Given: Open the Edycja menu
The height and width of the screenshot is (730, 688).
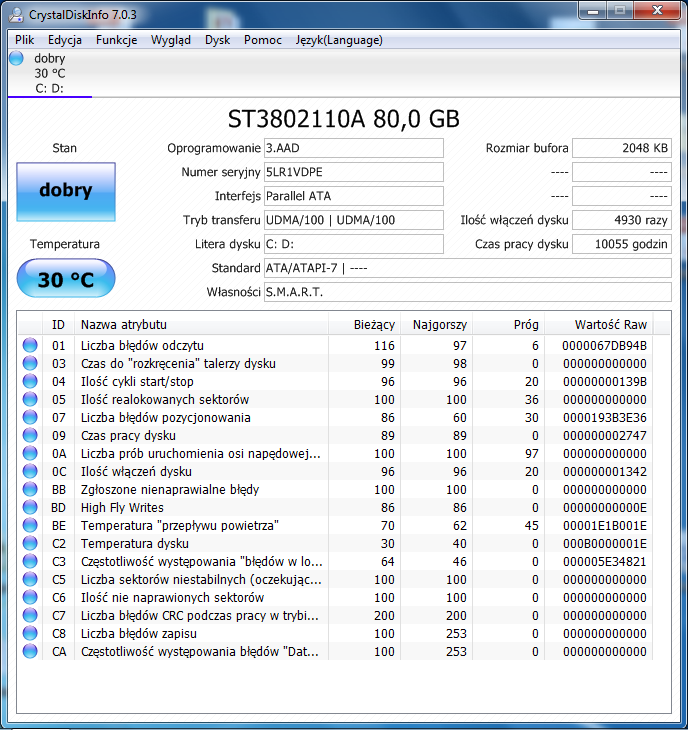Looking at the screenshot, I should pyautogui.click(x=65, y=40).
